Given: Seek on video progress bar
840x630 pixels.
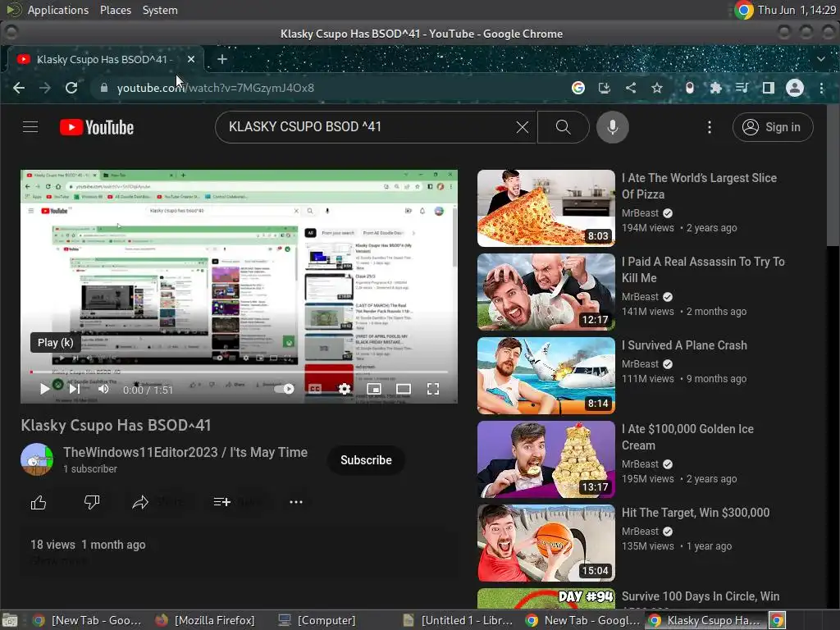Looking at the screenshot, I should [239, 372].
